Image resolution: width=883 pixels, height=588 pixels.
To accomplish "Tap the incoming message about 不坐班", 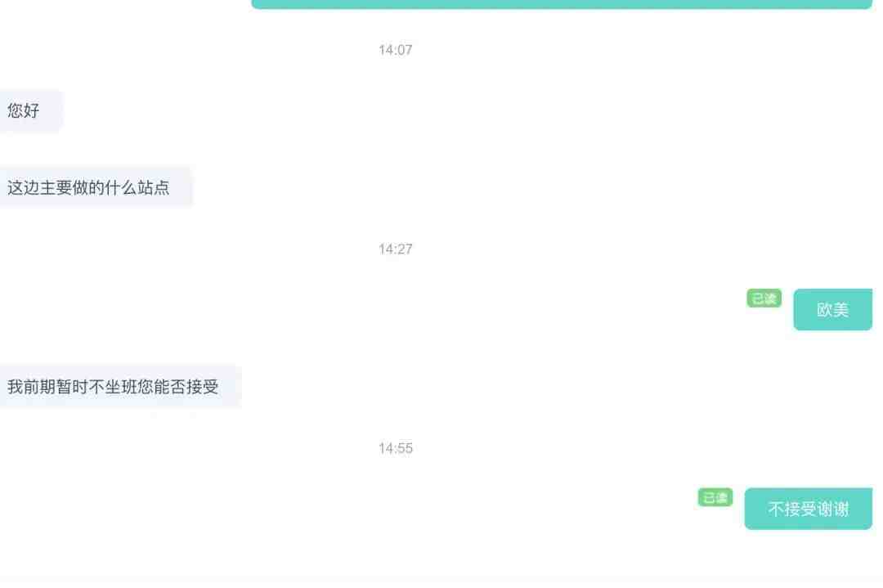I will (x=120, y=386).
